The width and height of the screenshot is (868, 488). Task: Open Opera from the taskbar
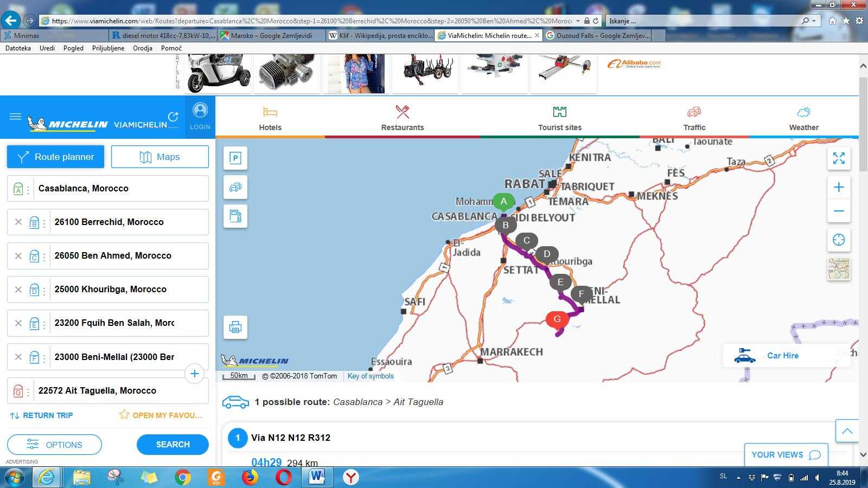[283, 477]
